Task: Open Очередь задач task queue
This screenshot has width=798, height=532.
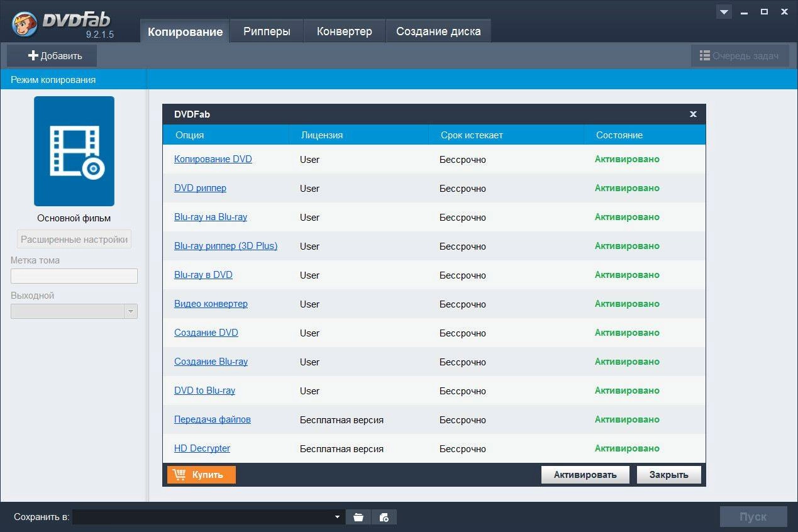Action: (x=740, y=55)
